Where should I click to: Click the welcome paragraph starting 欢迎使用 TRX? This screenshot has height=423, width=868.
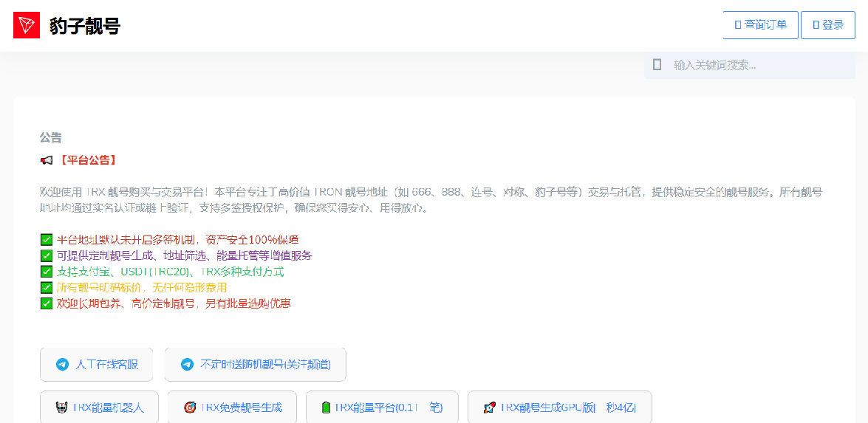[x=431, y=200]
